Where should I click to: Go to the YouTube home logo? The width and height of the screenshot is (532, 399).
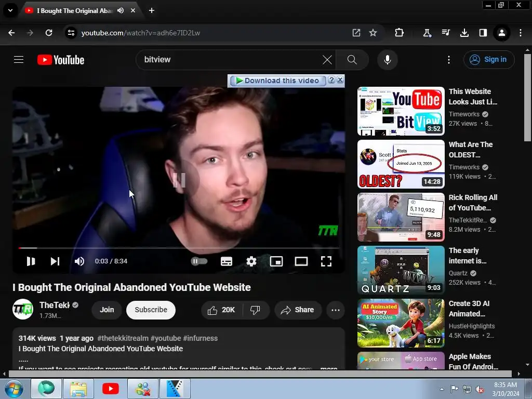coord(61,60)
